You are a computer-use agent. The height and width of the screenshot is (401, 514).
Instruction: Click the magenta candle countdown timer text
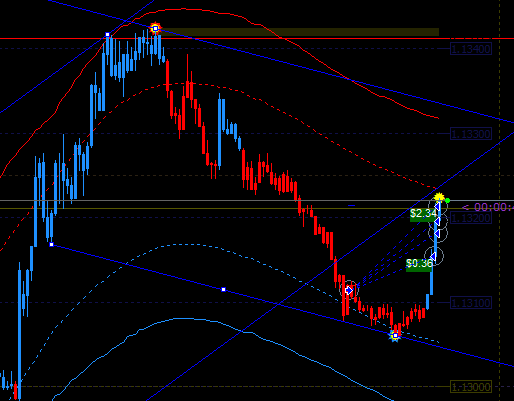[488, 208]
